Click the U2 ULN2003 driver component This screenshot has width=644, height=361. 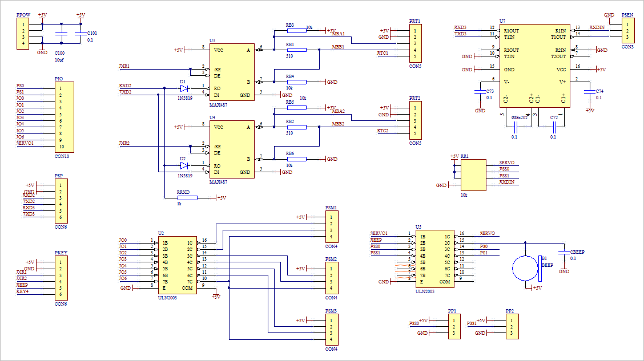(178, 265)
